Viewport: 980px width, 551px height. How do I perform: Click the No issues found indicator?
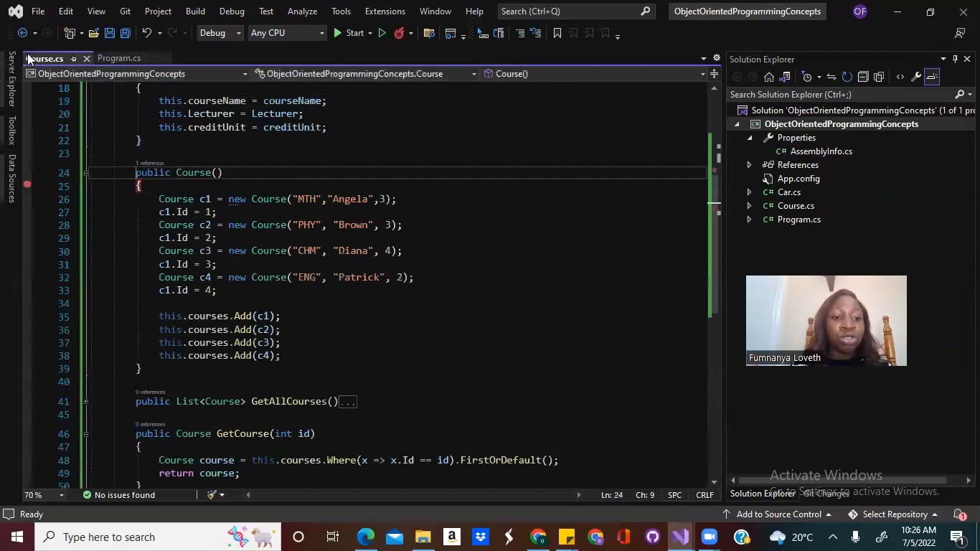[119, 495]
